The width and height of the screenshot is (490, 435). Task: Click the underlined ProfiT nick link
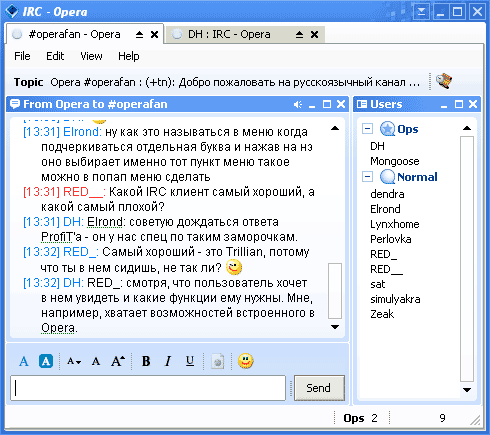pyautogui.click(x=56, y=237)
